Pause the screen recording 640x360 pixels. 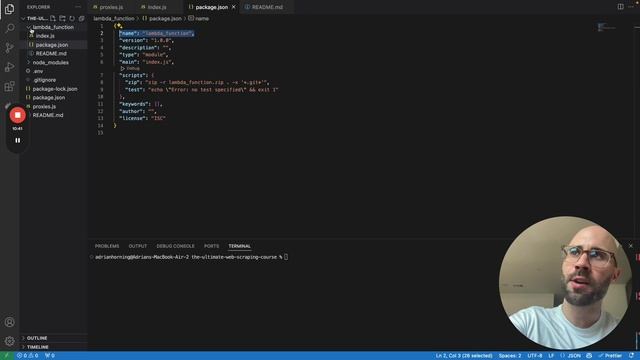pyautogui.click(x=18, y=140)
